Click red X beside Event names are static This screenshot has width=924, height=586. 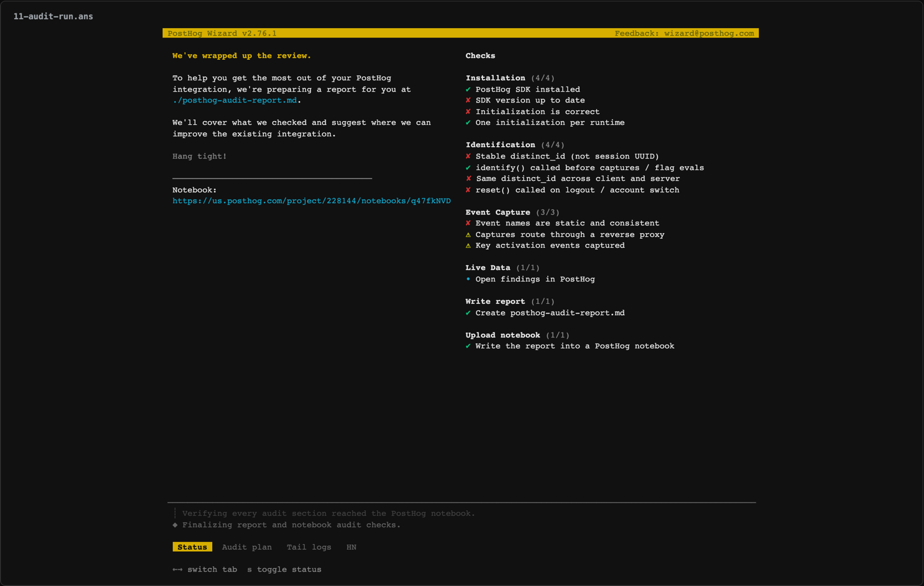(468, 224)
